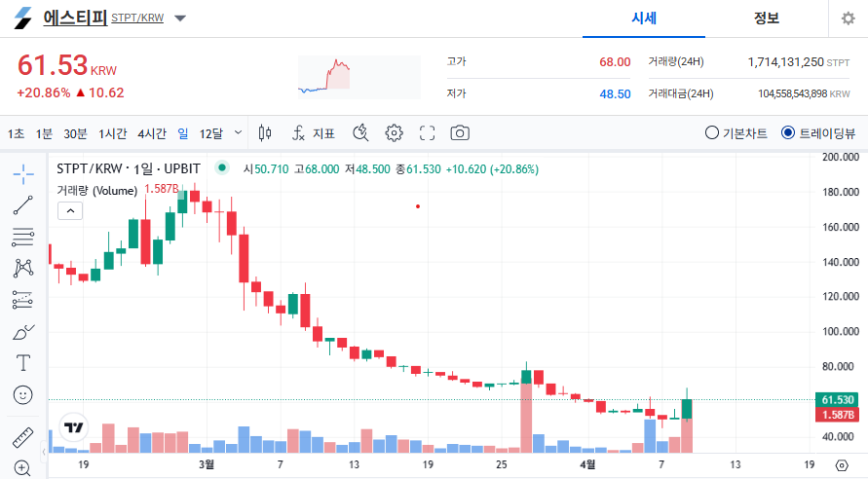
Task: Collapse the left drawing toolbar
Action: [x=44, y=452]
